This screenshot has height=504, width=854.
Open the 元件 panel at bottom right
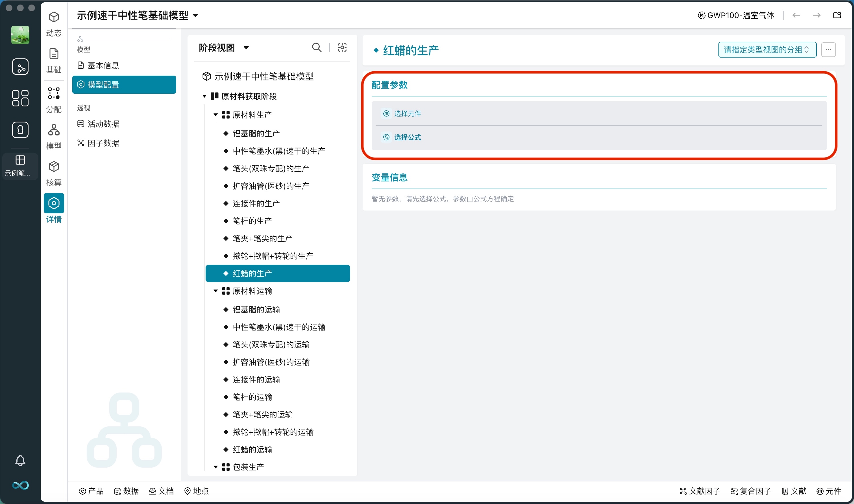click(829, 491)
